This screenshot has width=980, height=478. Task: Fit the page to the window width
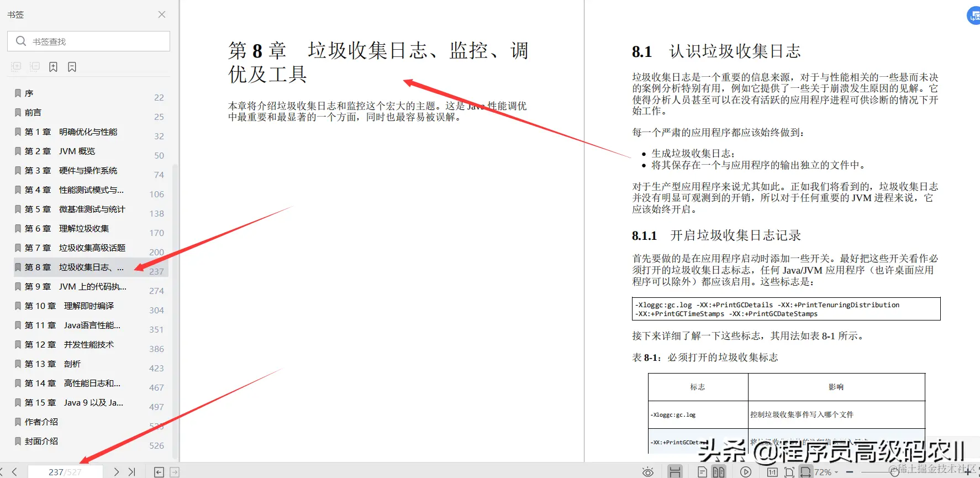(x=806, y=472)
